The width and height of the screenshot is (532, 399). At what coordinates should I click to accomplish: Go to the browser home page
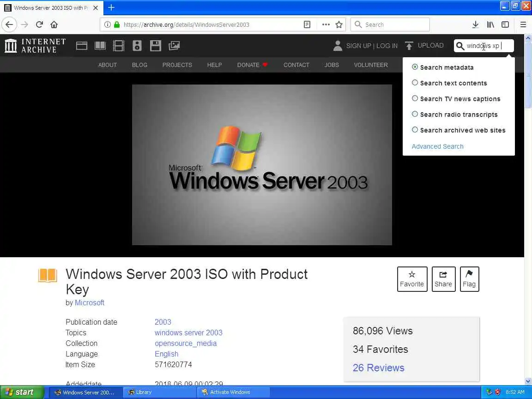[54, 24]
